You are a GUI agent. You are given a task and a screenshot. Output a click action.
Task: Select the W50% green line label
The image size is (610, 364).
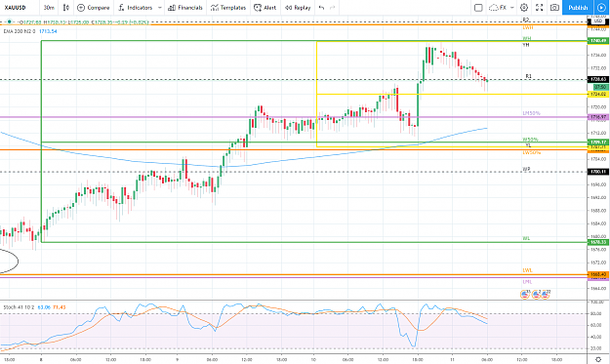[x=530, y=140]
